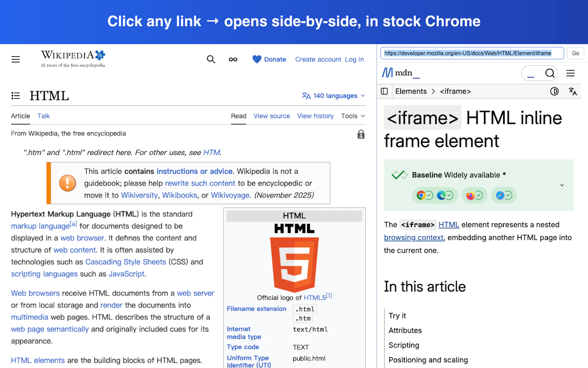
Task: Click the HTML5 caption link
Action: point(315,297)
